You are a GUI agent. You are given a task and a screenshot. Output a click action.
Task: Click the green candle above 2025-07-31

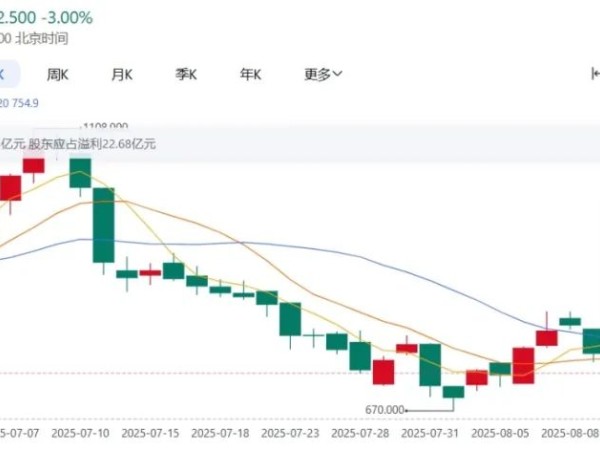[x=430, y=365]
